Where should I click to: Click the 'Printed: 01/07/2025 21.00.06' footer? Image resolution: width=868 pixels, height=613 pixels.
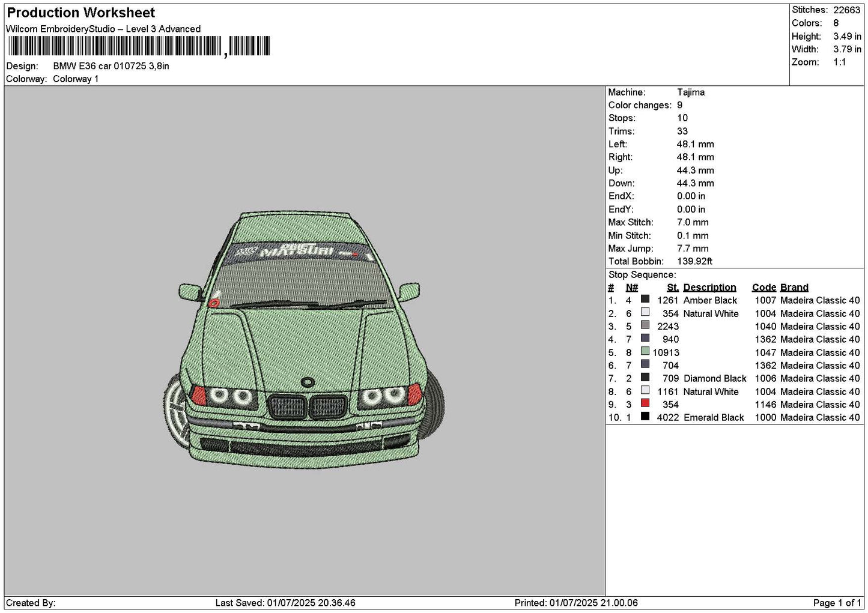point(576,603)
